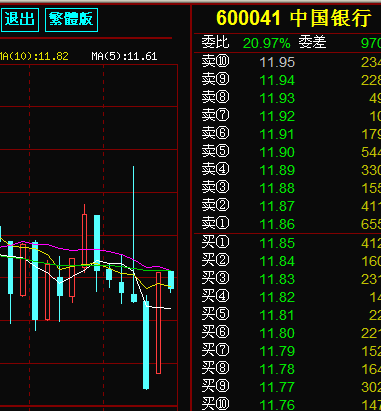Click the 卖⑦ circled number label
Image resolution: width=381 pixels, height=411 pixels.
215,115
